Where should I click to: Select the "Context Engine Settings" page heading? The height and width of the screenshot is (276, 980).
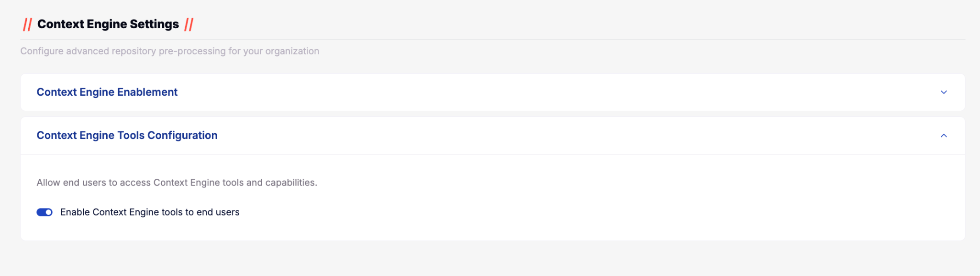click(108, 24)
